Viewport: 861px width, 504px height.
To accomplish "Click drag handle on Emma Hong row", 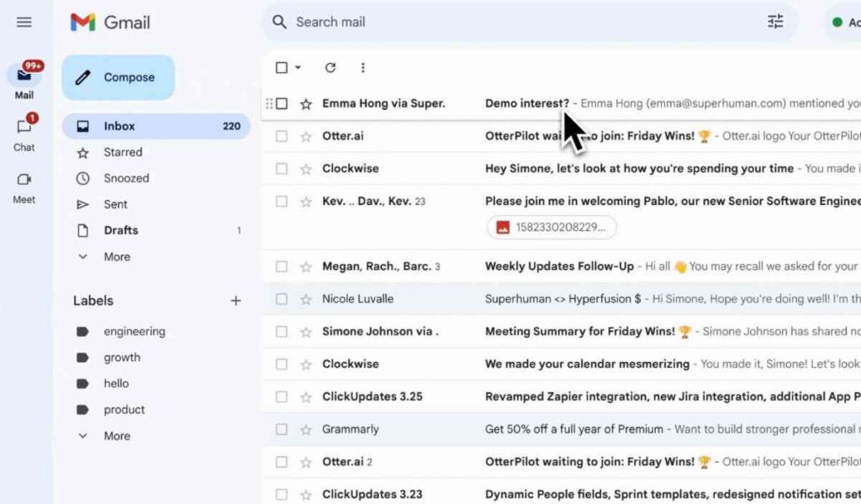I will point(269,103).
